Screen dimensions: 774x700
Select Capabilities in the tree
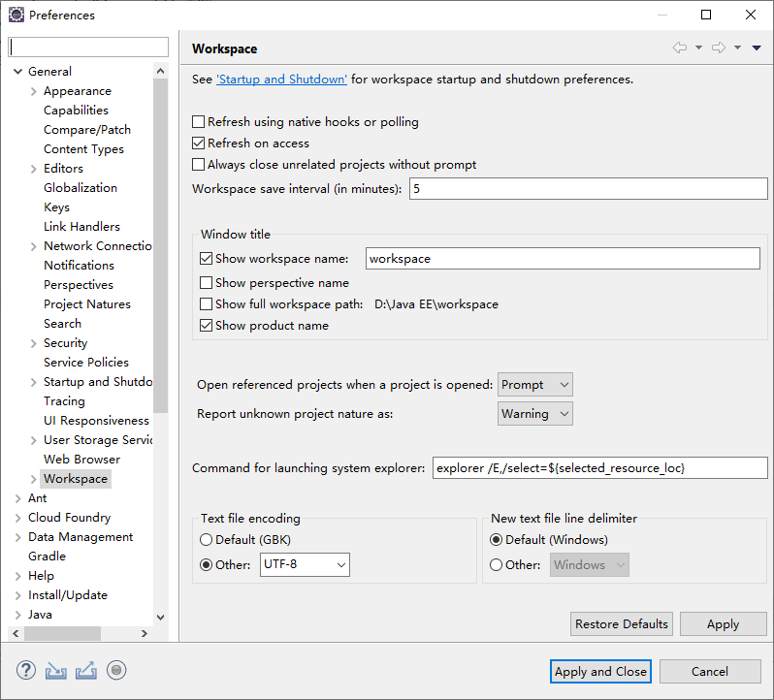tap(76, 110)
